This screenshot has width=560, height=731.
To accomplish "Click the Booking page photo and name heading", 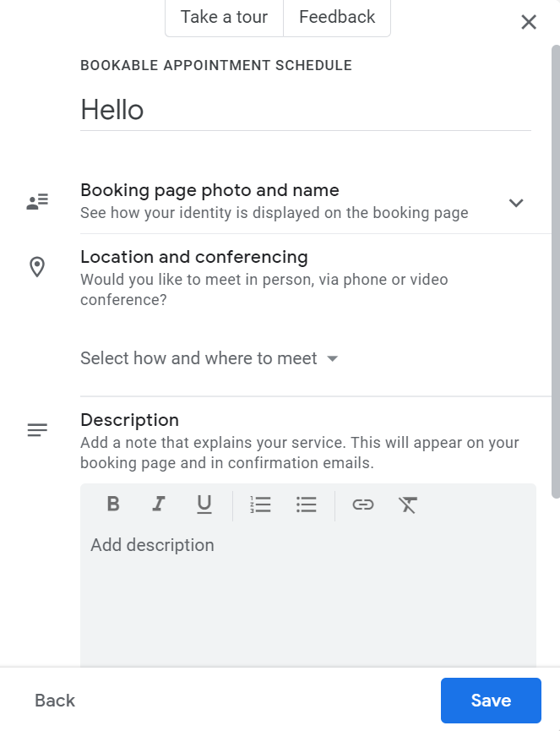I will click(x=209, y=190).
